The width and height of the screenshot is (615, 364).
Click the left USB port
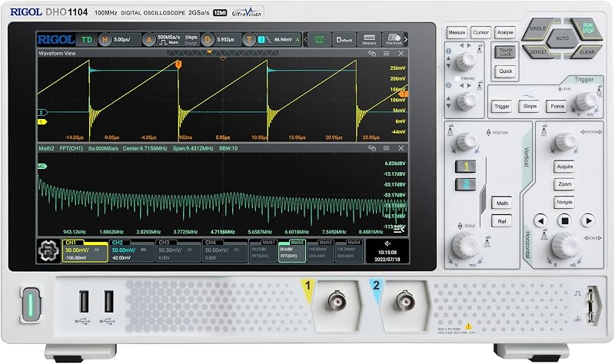coord(84,301)
